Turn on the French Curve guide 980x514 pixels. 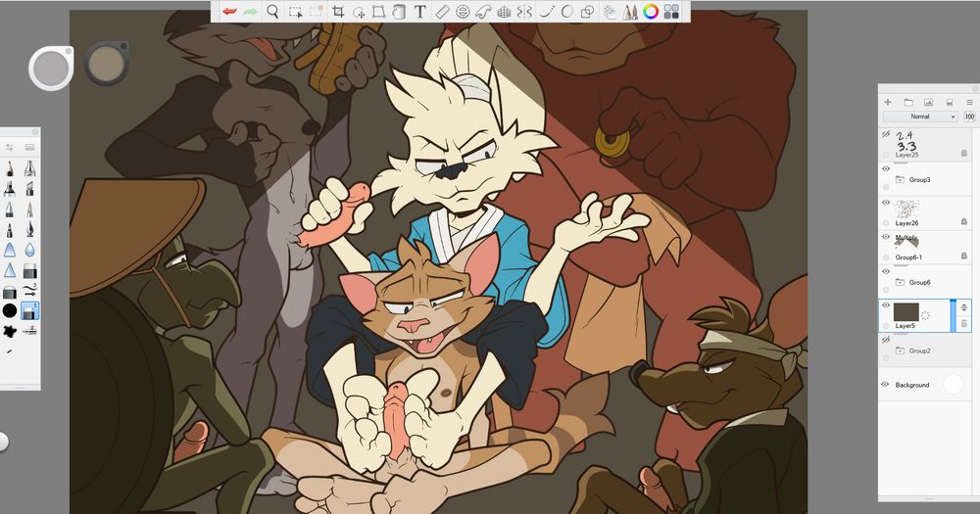click(483, 11)
